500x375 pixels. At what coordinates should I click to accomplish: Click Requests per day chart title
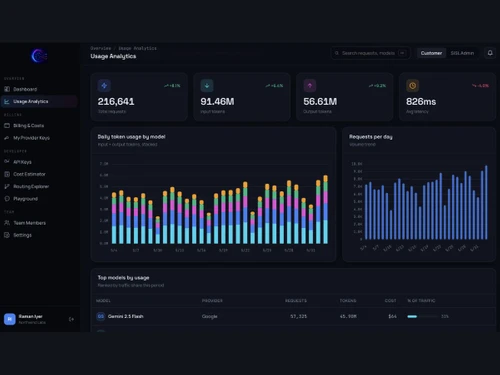(371, 137)
